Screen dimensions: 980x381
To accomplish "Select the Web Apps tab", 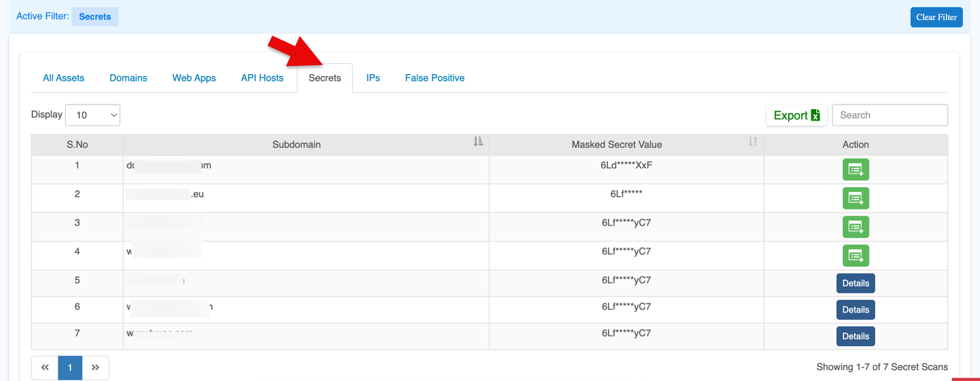I will click(x=194, y=78).
